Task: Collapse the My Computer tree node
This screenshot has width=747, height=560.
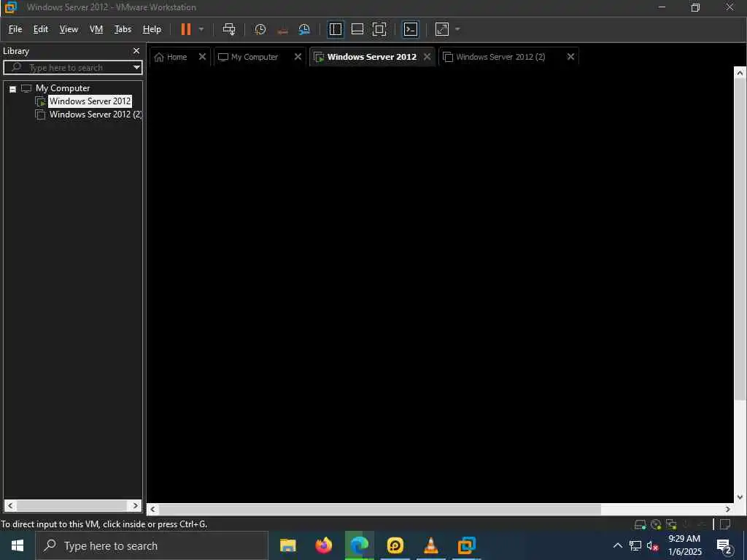Action: [x=13, y=88]
